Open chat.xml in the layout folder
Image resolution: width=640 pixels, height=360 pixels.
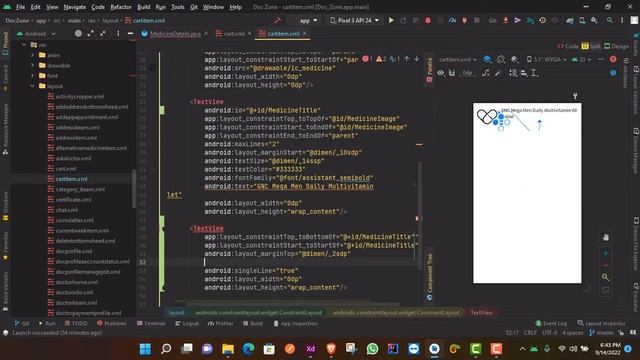67,210
